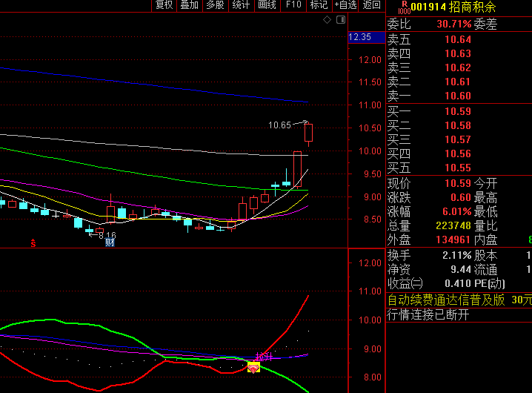Click the 最高 label
Screen dimensions: 532x393
click(485, 198)
